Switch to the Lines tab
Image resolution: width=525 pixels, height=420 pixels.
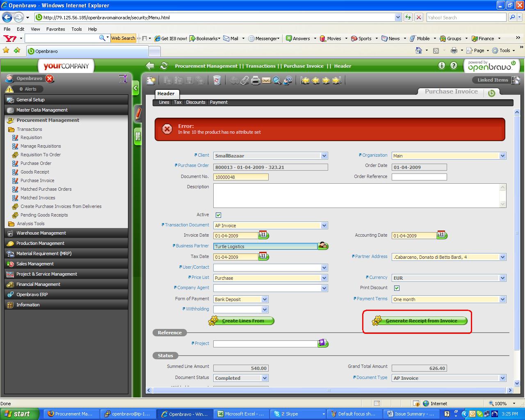(164, 102)
